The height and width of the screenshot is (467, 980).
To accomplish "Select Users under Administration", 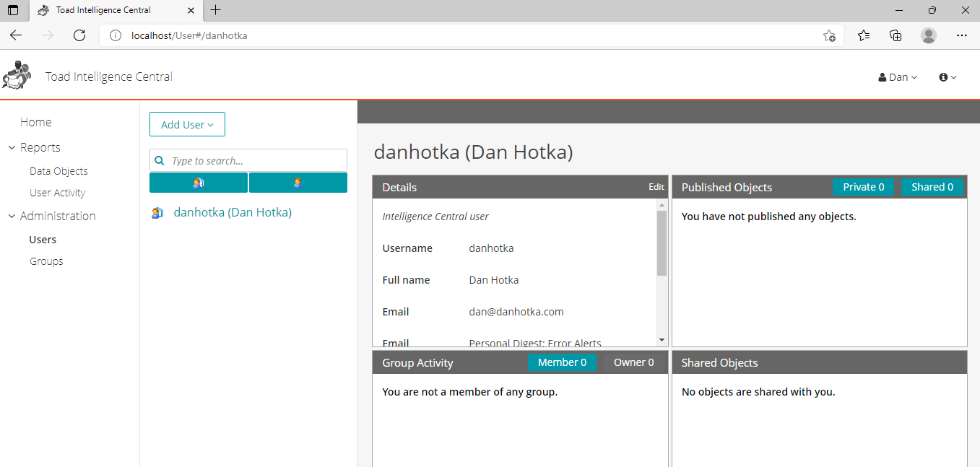I will (x=43, y=240).
